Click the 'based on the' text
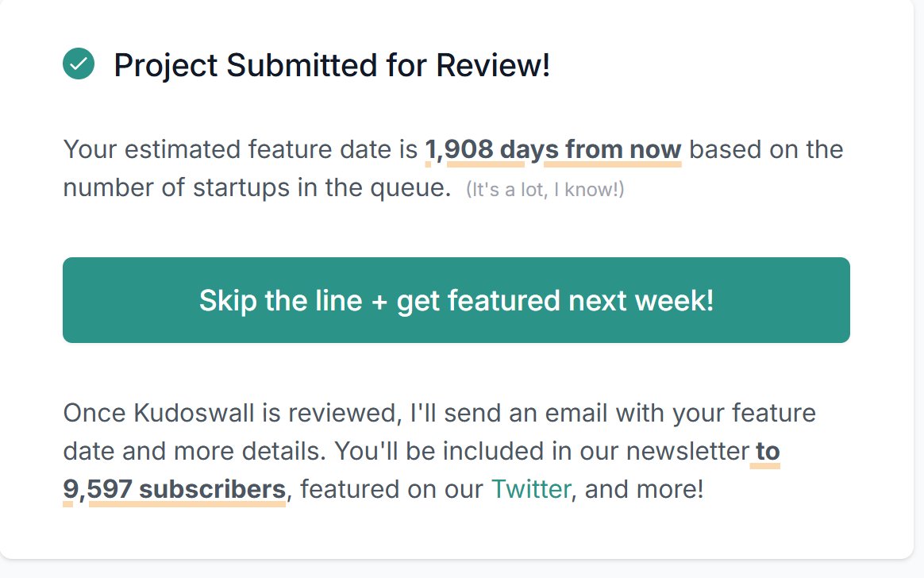This screenshot has height=578, width=924. [766, 149]
